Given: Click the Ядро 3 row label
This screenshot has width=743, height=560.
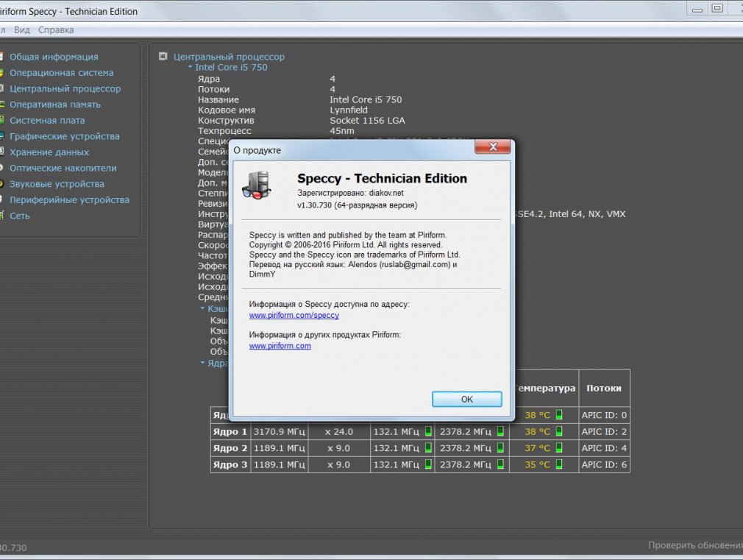Looking at the screenshot, I should click(x=230, y=464).
